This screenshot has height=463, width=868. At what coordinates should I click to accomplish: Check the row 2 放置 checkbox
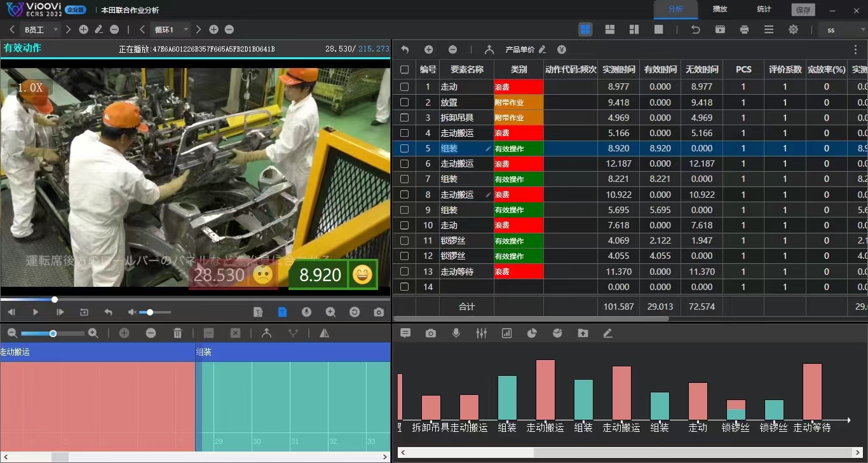405,102
